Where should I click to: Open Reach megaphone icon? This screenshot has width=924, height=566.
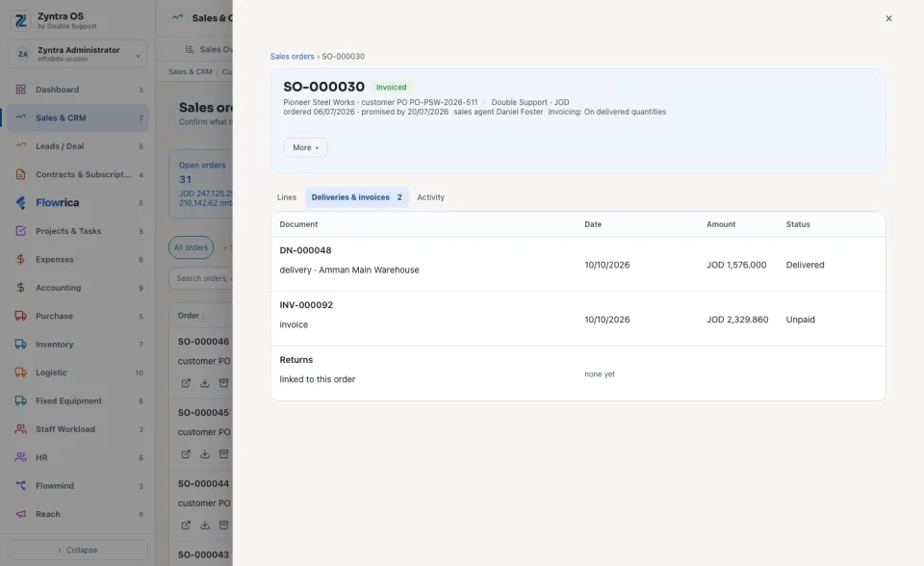(x=20, y=513)
